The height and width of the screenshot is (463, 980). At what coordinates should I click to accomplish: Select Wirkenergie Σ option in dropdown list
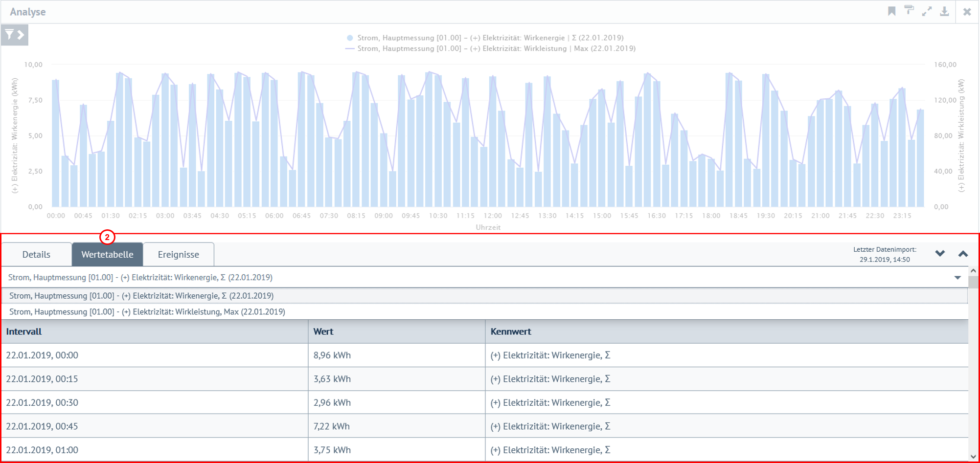coord(141,296)
